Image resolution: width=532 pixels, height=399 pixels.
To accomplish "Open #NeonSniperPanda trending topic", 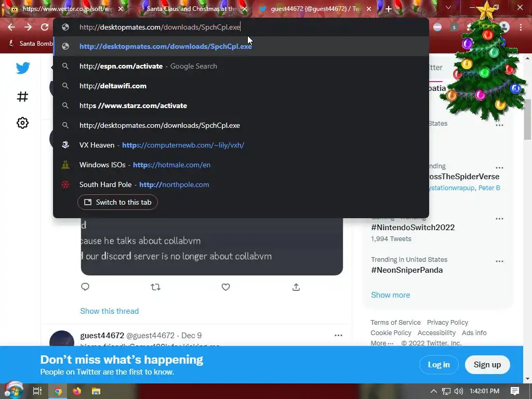I will [x=407, y=270].
